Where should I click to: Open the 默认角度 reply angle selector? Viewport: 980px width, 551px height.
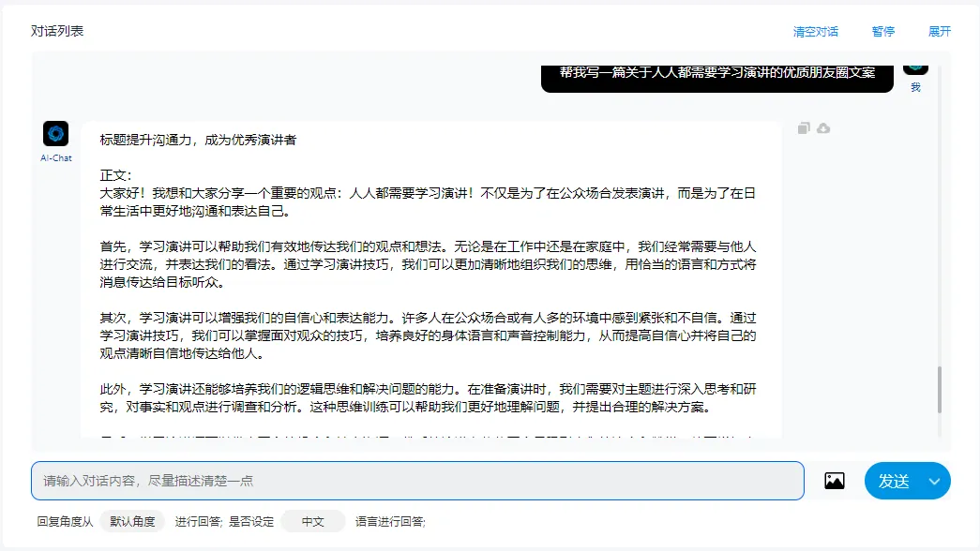click(x=132, y=522)
